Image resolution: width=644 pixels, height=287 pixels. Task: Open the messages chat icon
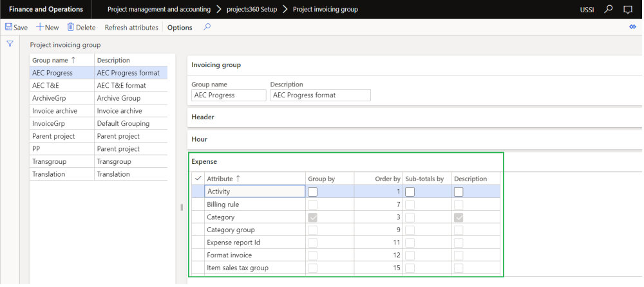629,10
